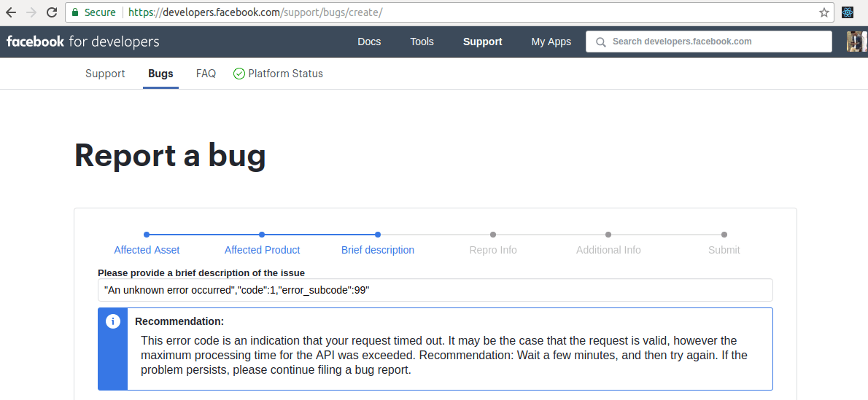Click the Report a bug heading
Image resolution: width=868 pixels, height=400 pixels.
(170, 156)
